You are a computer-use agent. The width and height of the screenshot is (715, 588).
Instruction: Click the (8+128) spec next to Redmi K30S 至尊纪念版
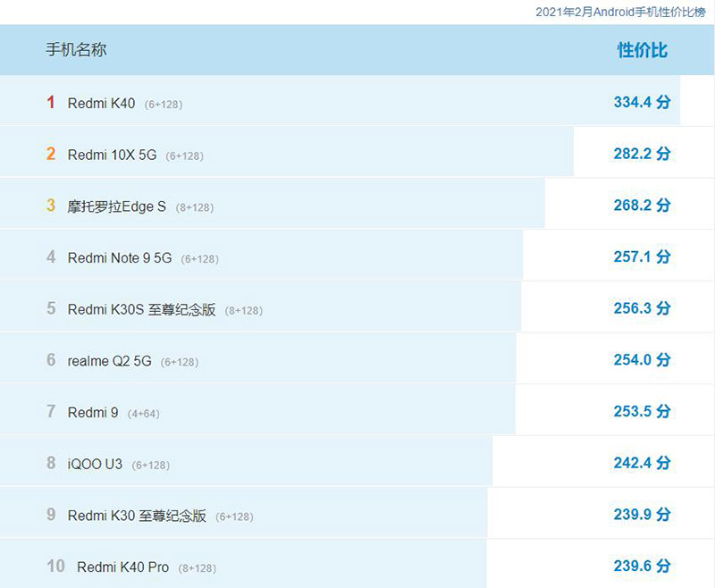(x=243, y=310)
